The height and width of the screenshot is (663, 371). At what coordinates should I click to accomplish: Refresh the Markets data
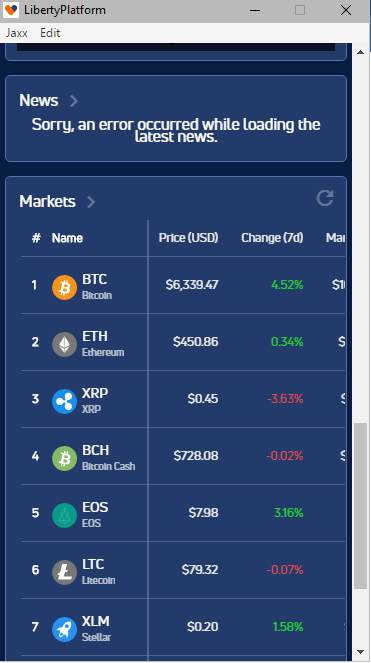(x=325, y=198)
